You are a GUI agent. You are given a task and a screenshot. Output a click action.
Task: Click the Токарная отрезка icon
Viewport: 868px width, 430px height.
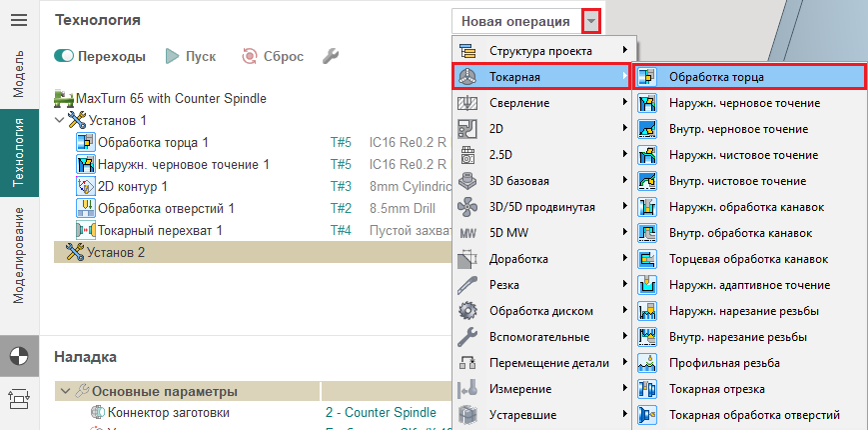point(647,388)
